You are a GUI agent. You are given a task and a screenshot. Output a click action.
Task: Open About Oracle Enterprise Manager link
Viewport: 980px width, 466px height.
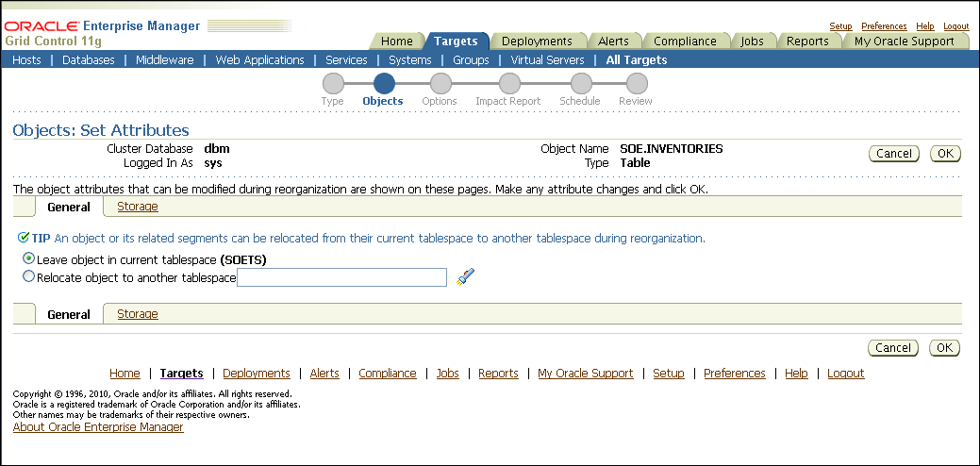(x=98, y=427)
